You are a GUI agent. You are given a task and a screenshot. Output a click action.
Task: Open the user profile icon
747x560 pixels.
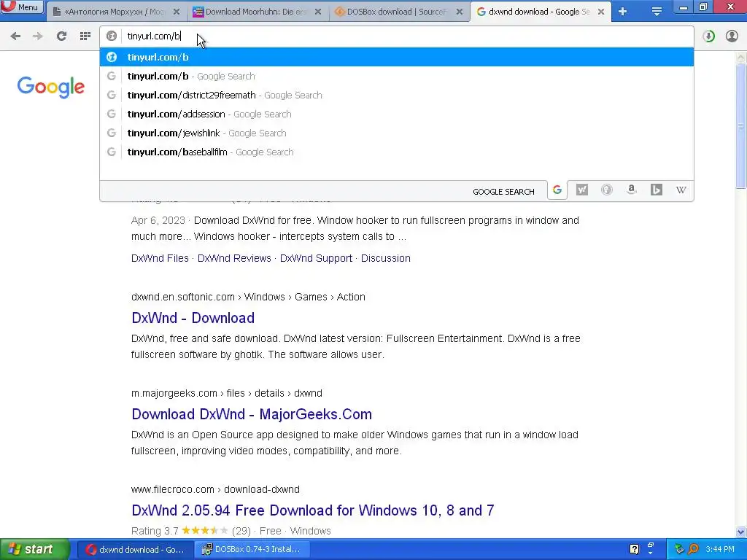pos(732,36)
